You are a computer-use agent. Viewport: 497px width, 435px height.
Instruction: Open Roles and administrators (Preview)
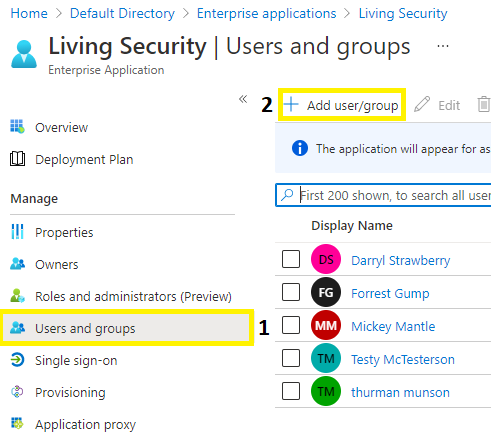pyautogui.click(x=133, y=296)
